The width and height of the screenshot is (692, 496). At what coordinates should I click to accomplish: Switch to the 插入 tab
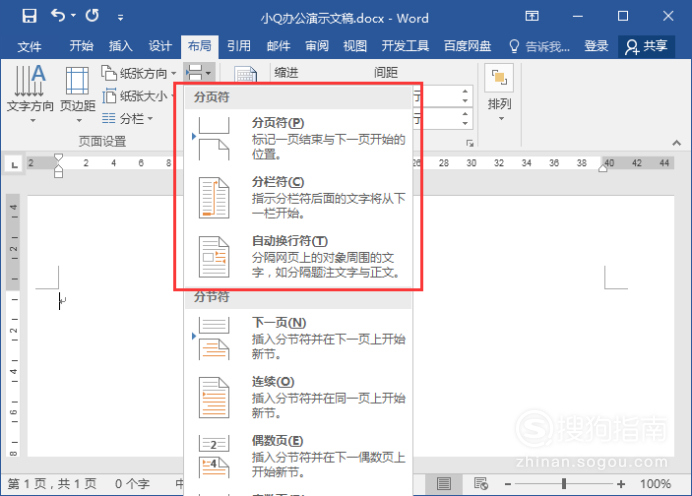point(120,46)
